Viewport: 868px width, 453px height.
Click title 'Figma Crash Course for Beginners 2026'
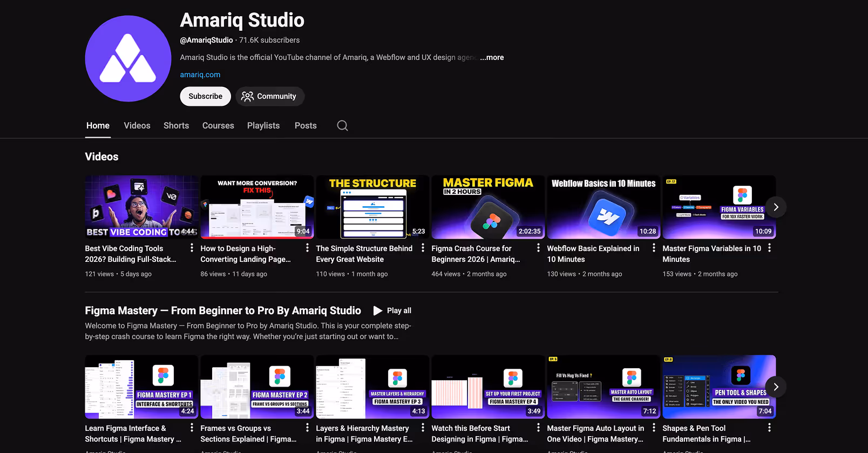pyautogui.click(x=476, y=254)
